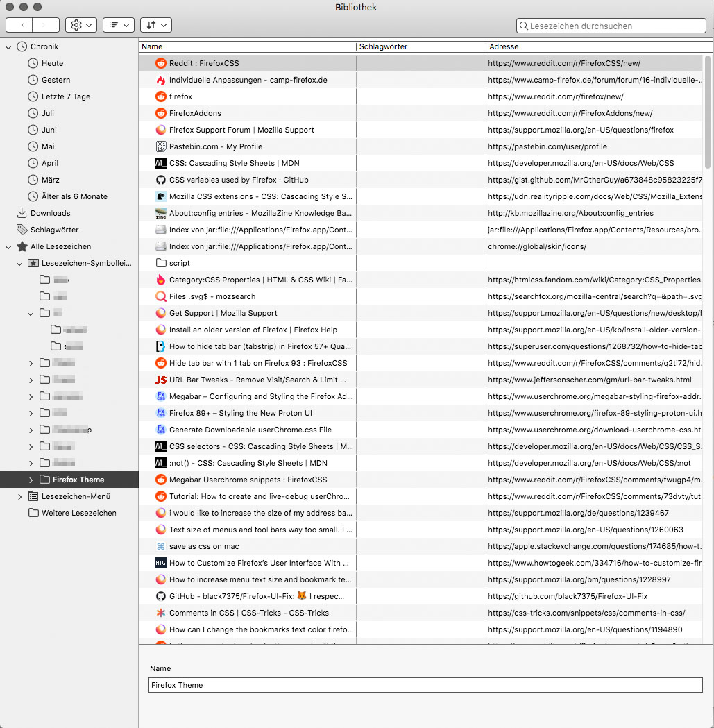Click MDN icon for CSS: Cascading Style Sheets
The height and width of the screenshot is (728, 714).
pyautogui.click(x=160, y=163)
